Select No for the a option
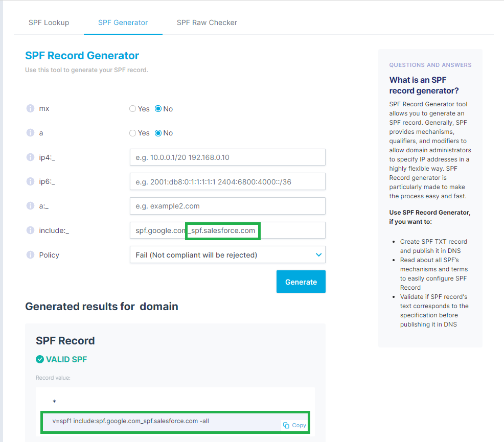Viewport: 504px width, 442px height. click(x=158, y=133)
